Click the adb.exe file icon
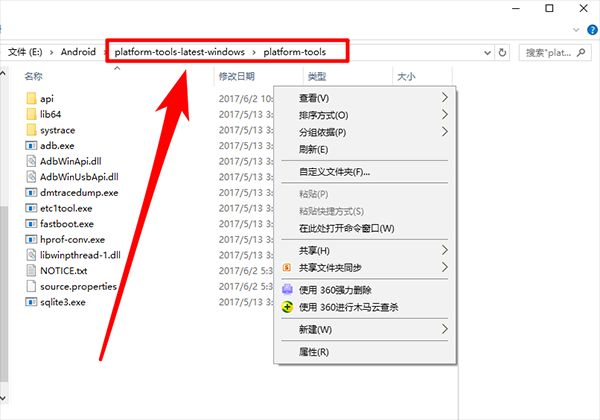The image size is (600, 420). 32,145
